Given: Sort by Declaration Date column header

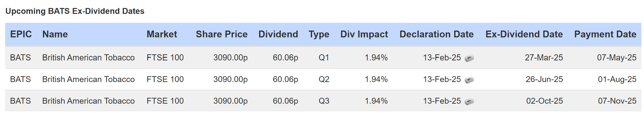Looking at the screenshot, I should click(436, 34).
